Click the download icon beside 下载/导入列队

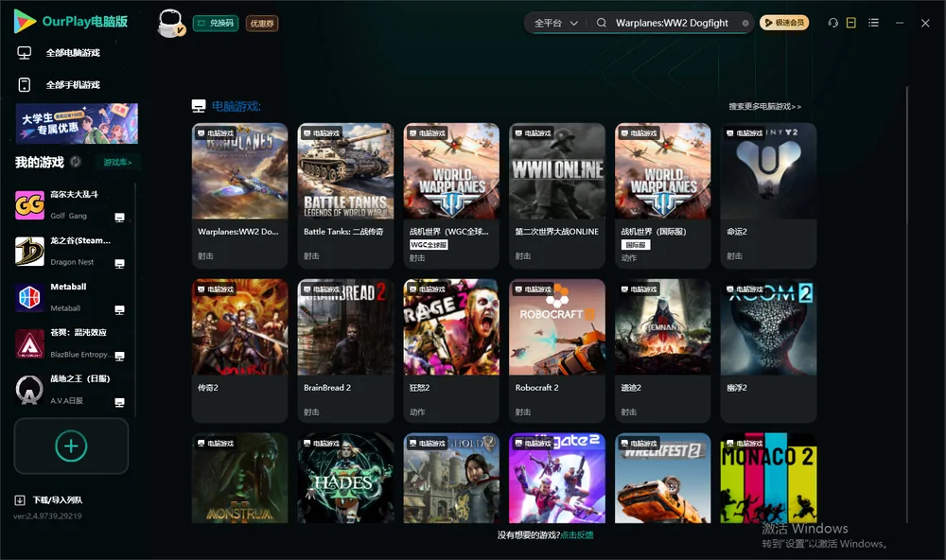[20, 500]
